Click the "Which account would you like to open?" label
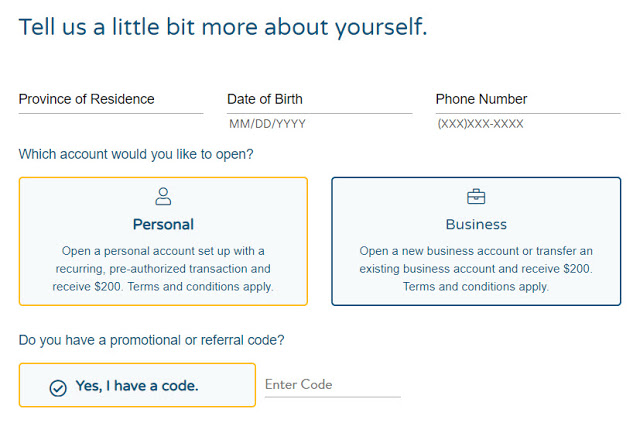This screenshot has height=423, width=640. (136, 154)
